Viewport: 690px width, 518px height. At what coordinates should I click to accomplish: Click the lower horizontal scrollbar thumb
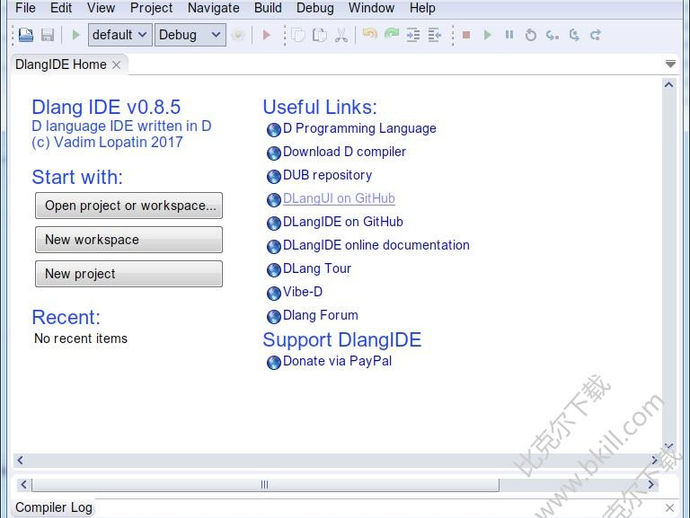tap(265, 485)
